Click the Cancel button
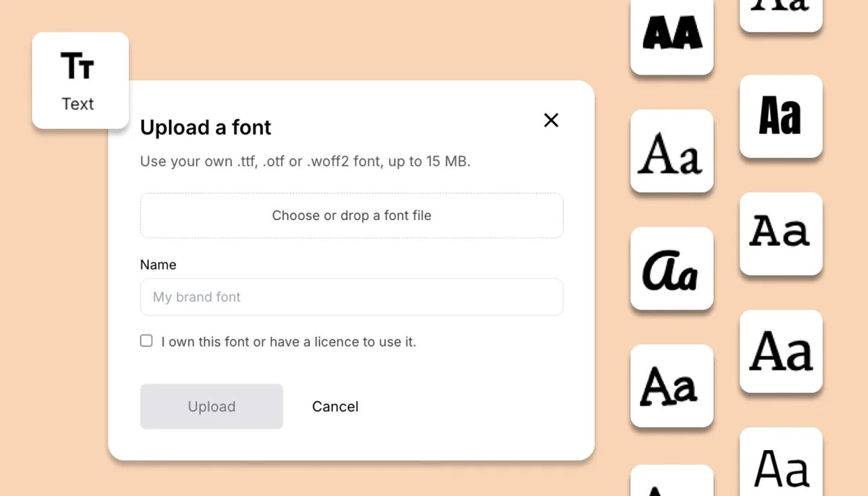The image size is (868, 496). [335, 406]
